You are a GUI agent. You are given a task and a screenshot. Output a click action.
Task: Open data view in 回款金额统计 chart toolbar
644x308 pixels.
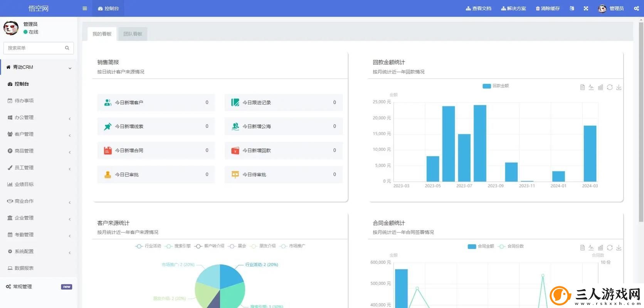582,87
